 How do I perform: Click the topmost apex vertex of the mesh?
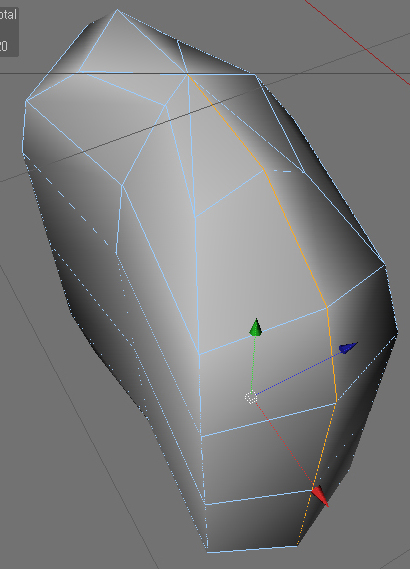pos(117,10)
